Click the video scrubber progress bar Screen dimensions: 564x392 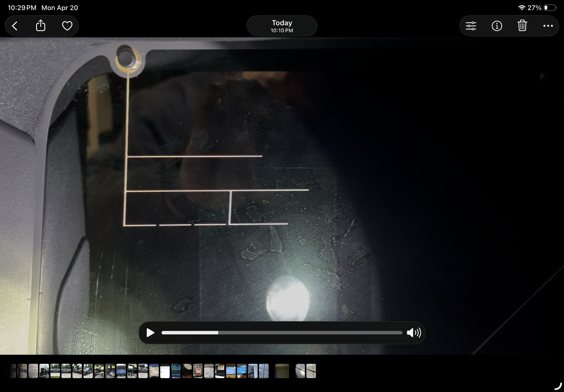282,333
